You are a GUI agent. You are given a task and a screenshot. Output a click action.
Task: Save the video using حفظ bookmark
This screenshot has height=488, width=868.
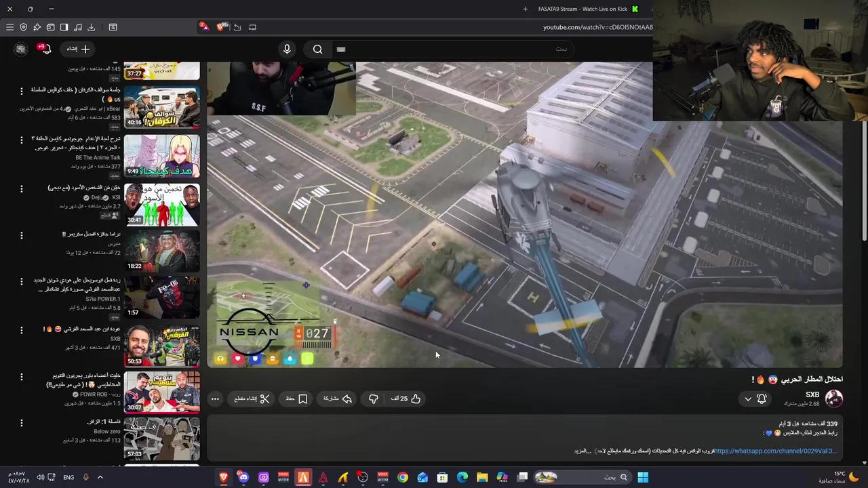click(296, 399)
